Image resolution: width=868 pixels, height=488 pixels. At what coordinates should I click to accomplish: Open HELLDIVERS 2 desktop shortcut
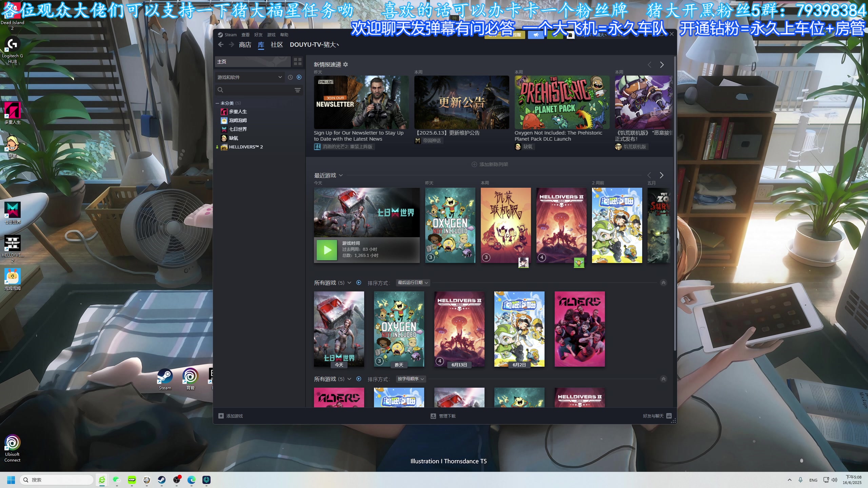[x=12, y=249]
